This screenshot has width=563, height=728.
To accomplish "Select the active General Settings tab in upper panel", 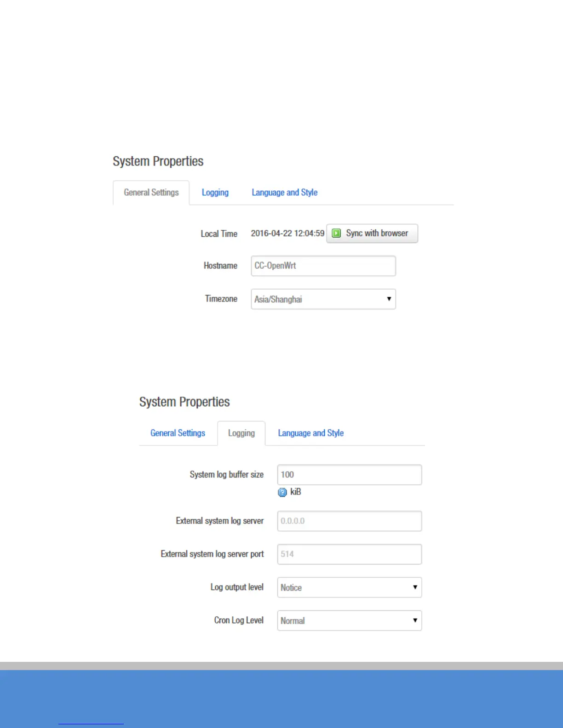I will tap(151, 193).
